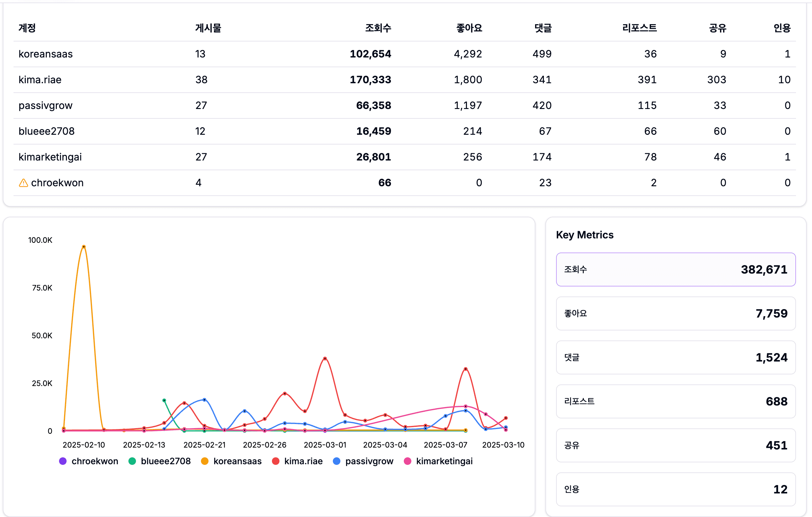Click the 391 reposts cell
This screenshot has height=517, width=812.
[x=647, y=80]
